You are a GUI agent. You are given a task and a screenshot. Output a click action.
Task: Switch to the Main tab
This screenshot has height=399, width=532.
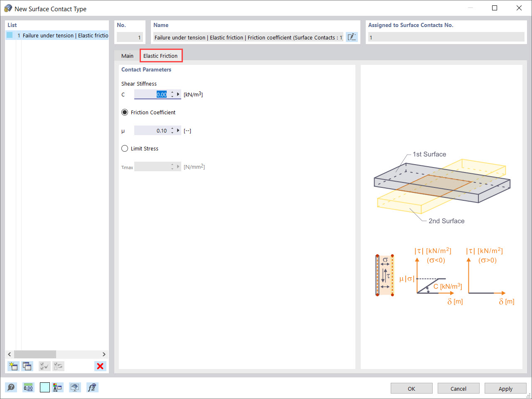coord(127,55)
